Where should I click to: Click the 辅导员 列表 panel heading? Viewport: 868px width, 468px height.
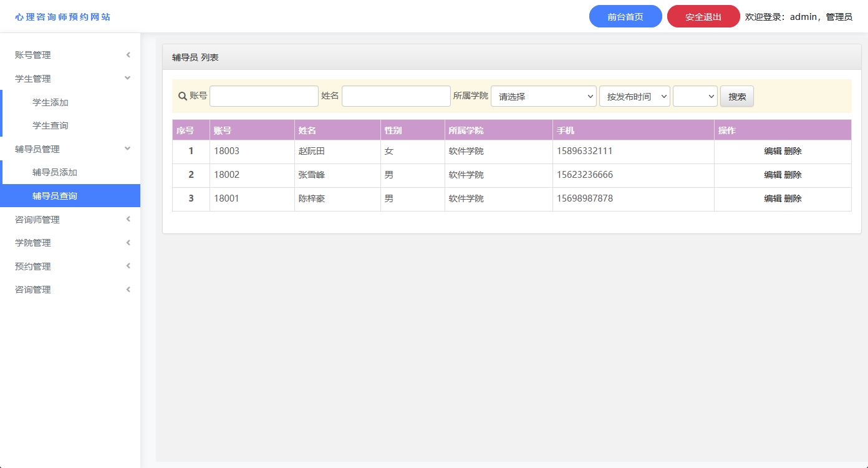click(x=195, y=57)
